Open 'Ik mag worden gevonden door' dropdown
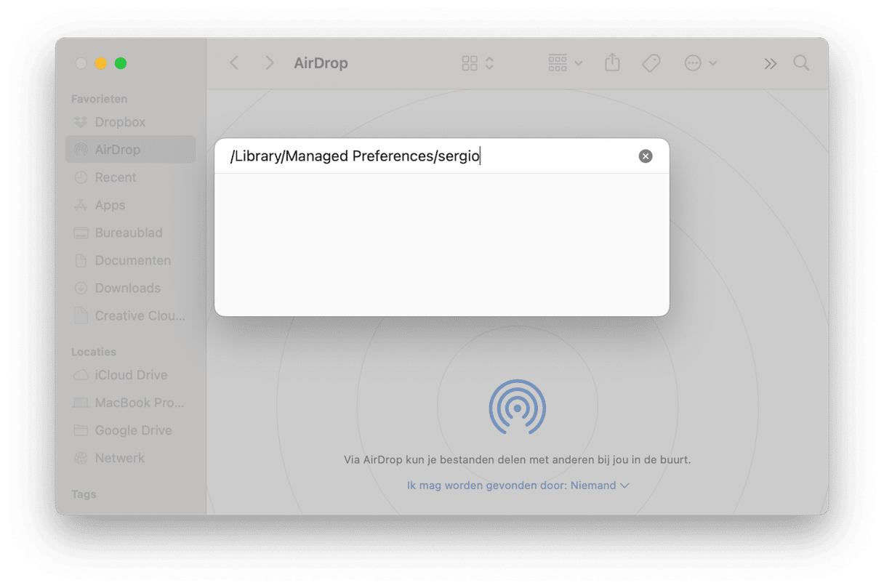Viewport: 884px width, 588px height. tap(518, 486)
